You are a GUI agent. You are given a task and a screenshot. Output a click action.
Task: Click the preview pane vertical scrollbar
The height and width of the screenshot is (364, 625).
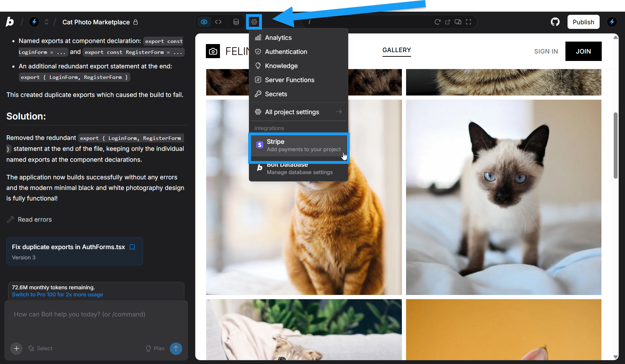(x=615, y=146)
